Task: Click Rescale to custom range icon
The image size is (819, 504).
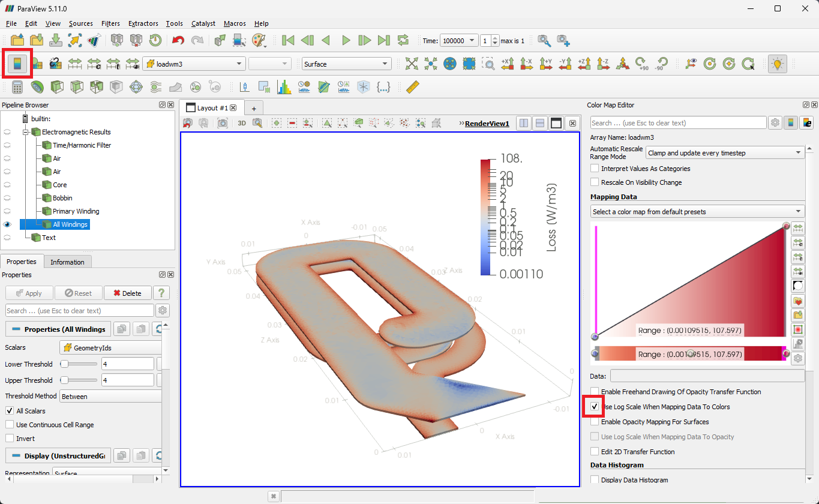Action: pos(94,64)
